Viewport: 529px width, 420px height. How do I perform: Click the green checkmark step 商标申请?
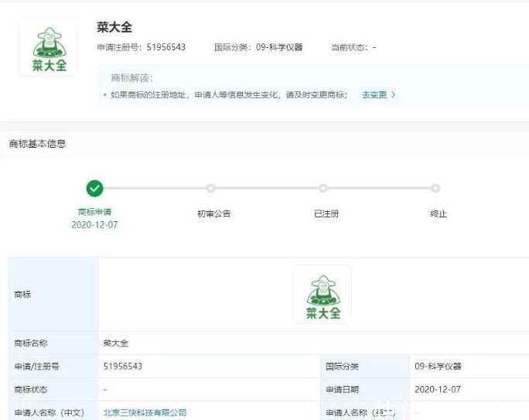(x=95, y=188)
